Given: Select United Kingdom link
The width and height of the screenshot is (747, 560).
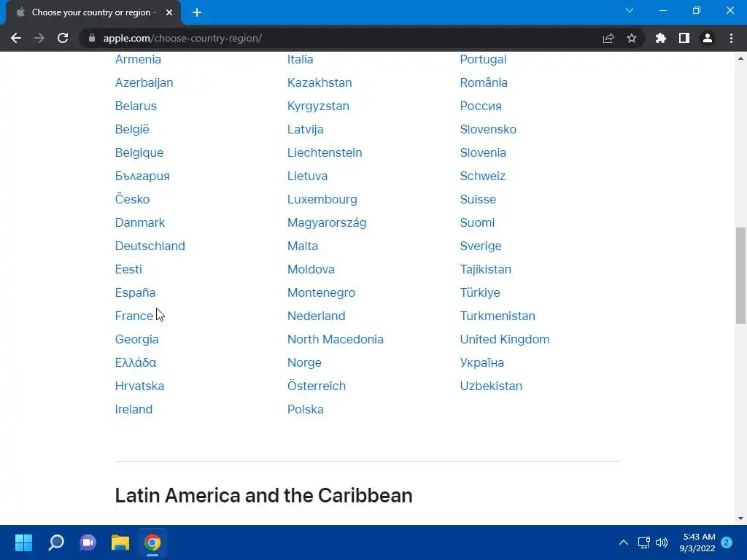Looking at the screenshot, I should point(505,340).
